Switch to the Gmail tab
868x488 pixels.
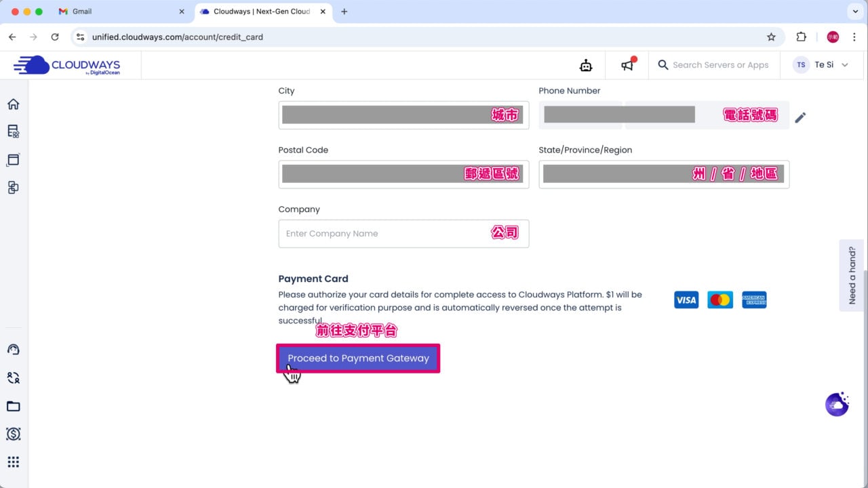pos(121,12)
